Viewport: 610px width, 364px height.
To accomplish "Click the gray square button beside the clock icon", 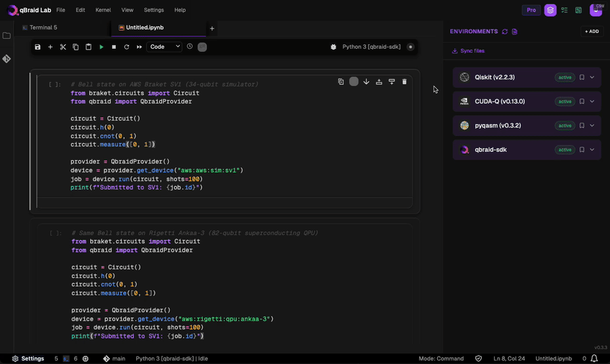I will [202, 47].
